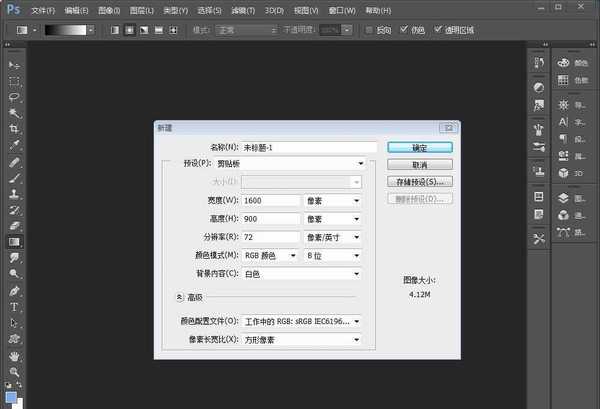Select the Hand tool
Screen dimensions: 600x409
[x=14, y=356]
